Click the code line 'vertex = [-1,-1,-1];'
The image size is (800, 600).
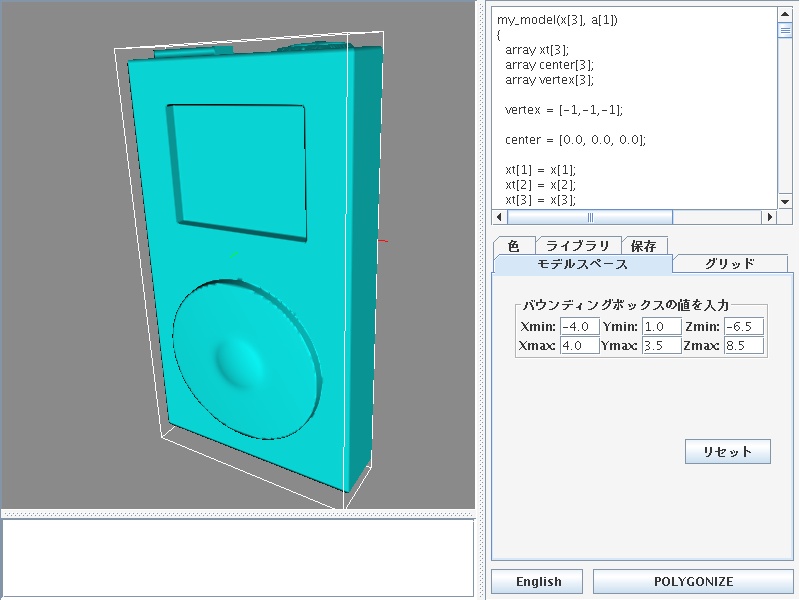pyautogui.click(x=564, y=110)
